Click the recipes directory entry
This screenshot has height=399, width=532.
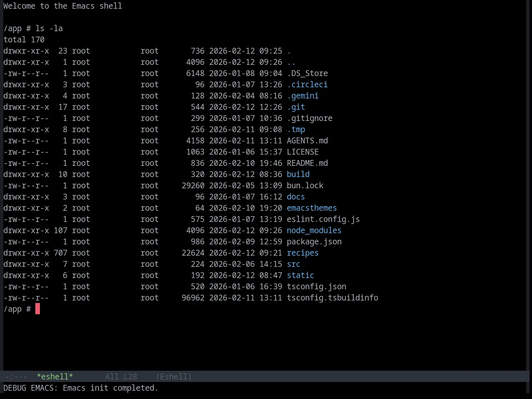tap(303, 253)
